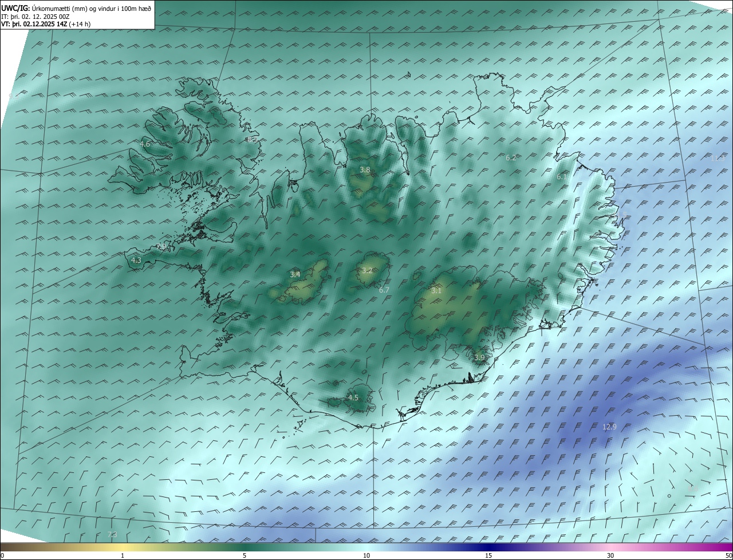
Task: Click the 'IT: þri. 02. 12. 2025 00Z' line
Action: click(x=36, y=17)
